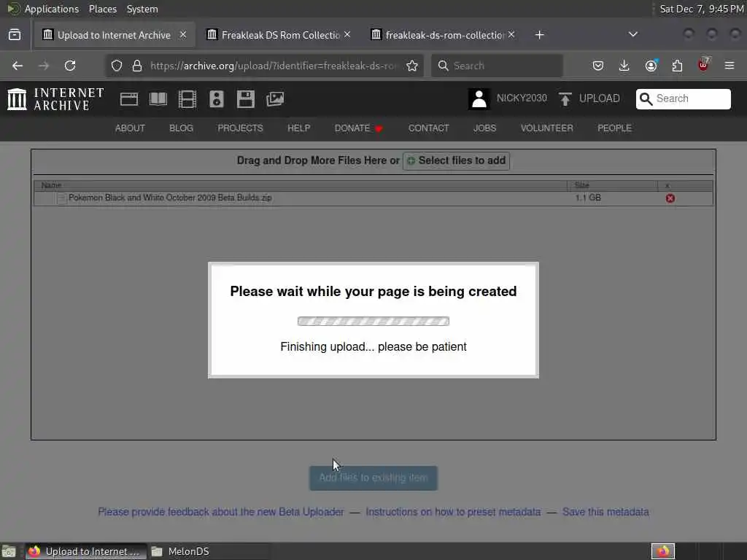Open the Software floppy disk icon
Screen dimensions: 747x560
pyautogui.click(x=246, y=99)
